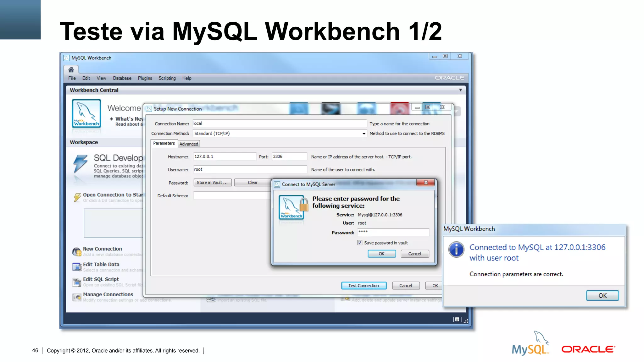This screenshot has width=644, height=362.
Task: Toggle Save password in vault checkbox
Action: [360, 243]
